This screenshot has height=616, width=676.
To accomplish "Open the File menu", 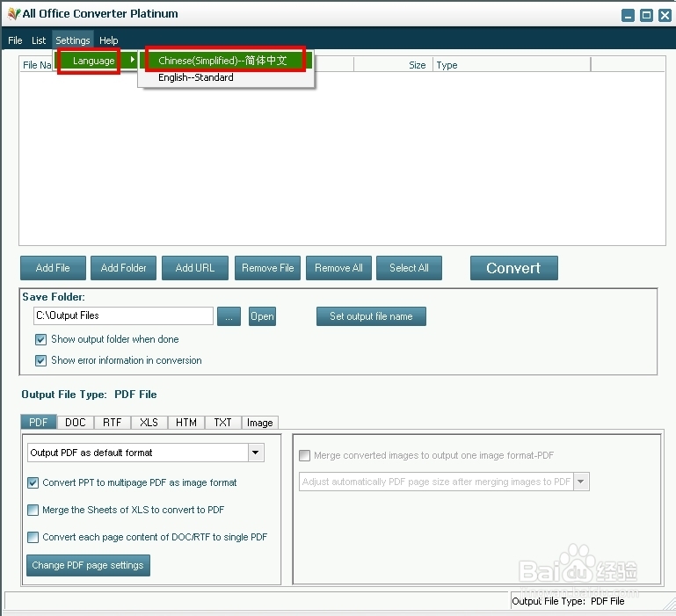I will [x=15, y=40].
